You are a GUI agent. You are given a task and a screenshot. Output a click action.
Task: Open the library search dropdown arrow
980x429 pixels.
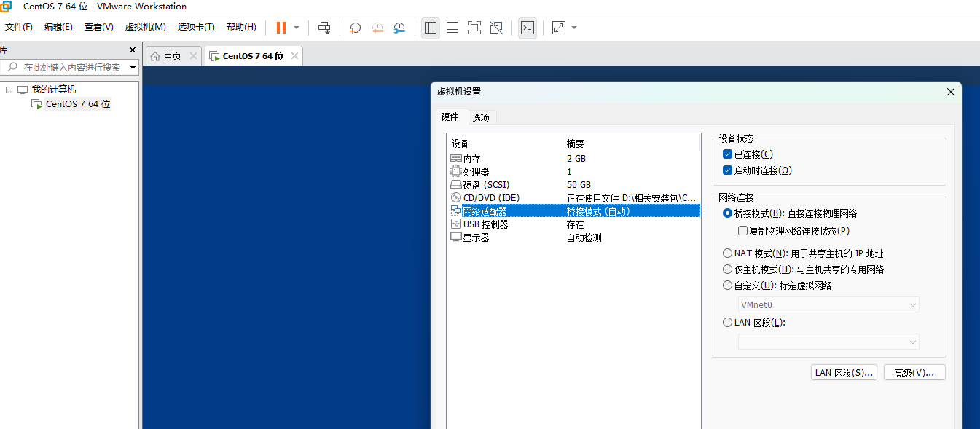pyautogui.click(x=133, y=67)
